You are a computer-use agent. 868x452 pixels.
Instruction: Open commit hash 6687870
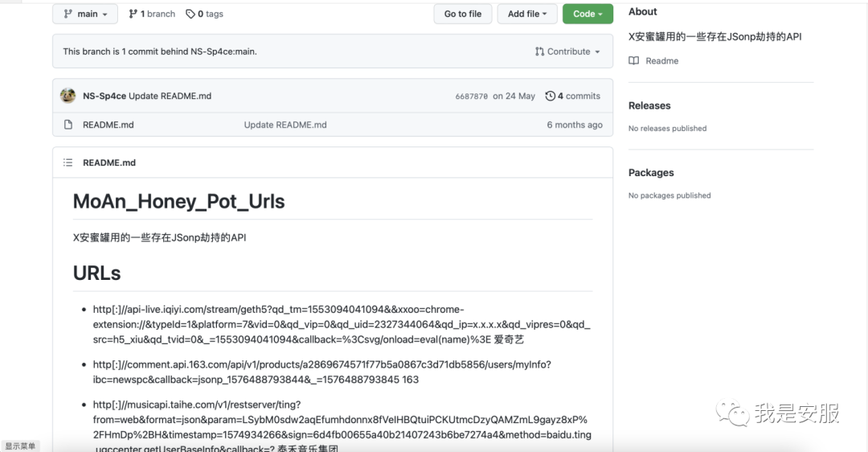pos(471,97)
